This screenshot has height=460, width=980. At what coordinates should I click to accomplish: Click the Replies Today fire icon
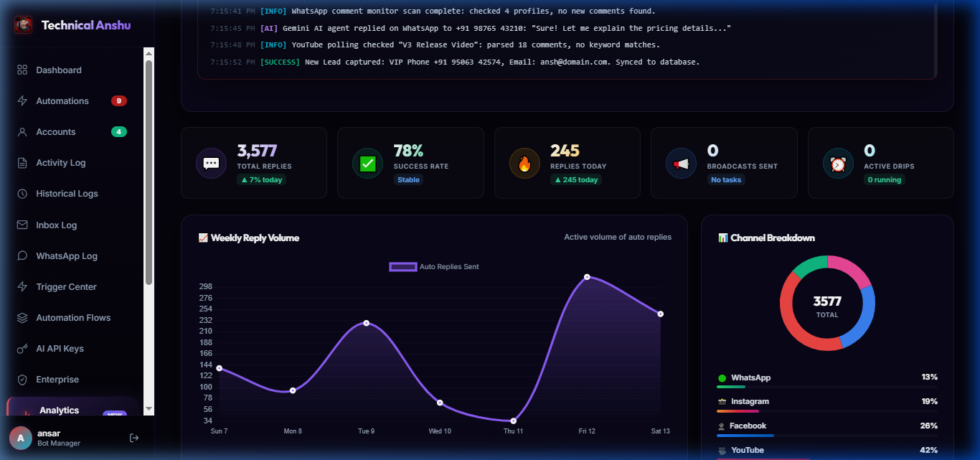pos(524,163)
